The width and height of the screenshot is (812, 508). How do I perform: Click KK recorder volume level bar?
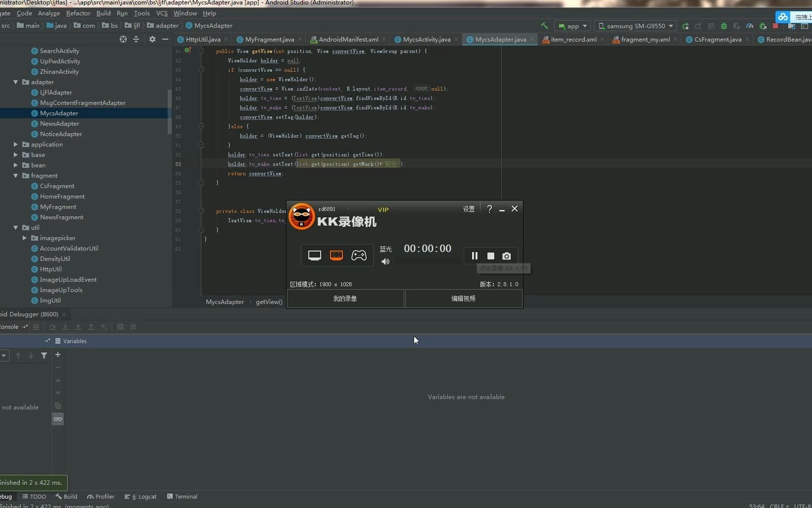(427, 261)
